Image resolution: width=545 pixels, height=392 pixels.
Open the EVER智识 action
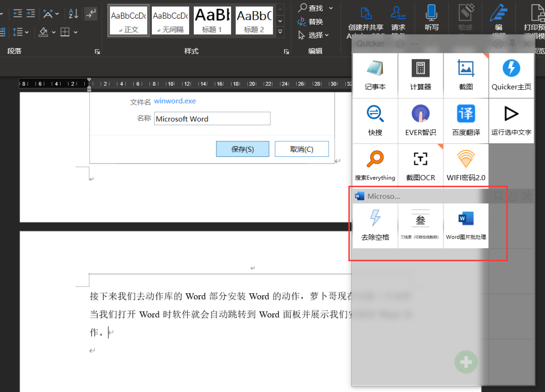click(420, 121)
